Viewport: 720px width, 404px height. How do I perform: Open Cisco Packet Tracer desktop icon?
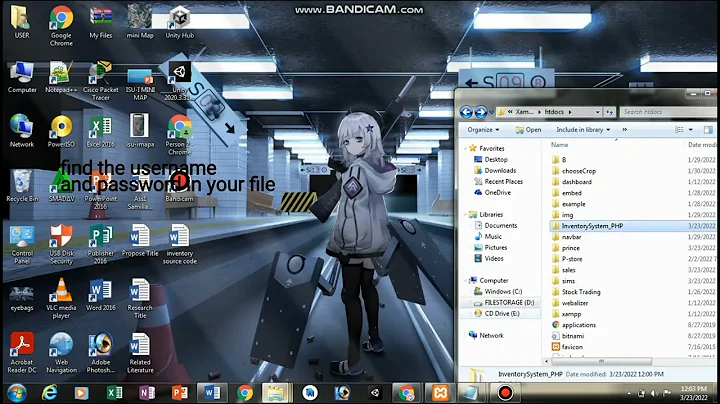100,76
